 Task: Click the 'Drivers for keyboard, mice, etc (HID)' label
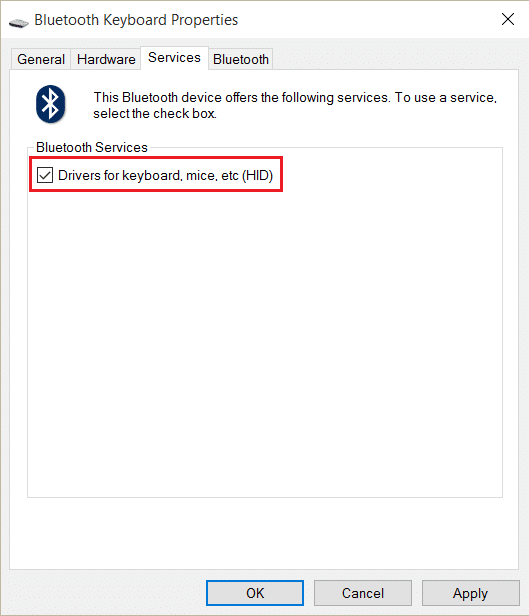click(x=165, y=175)
